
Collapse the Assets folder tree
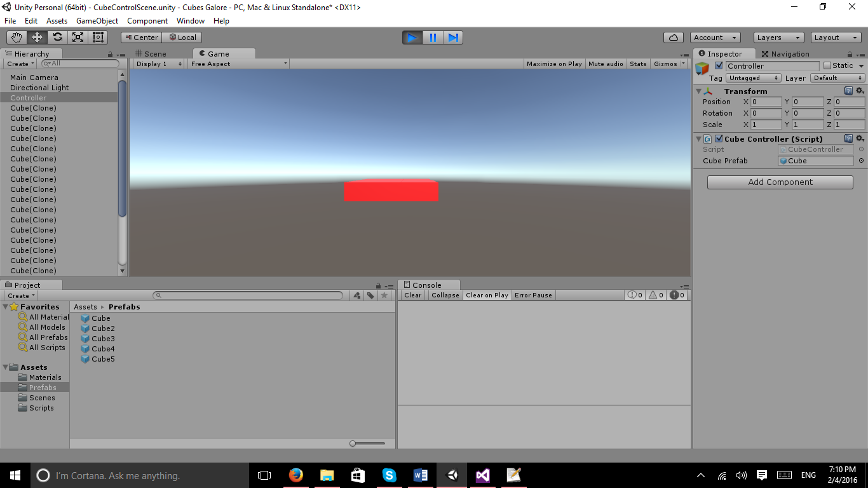(6, 367)
